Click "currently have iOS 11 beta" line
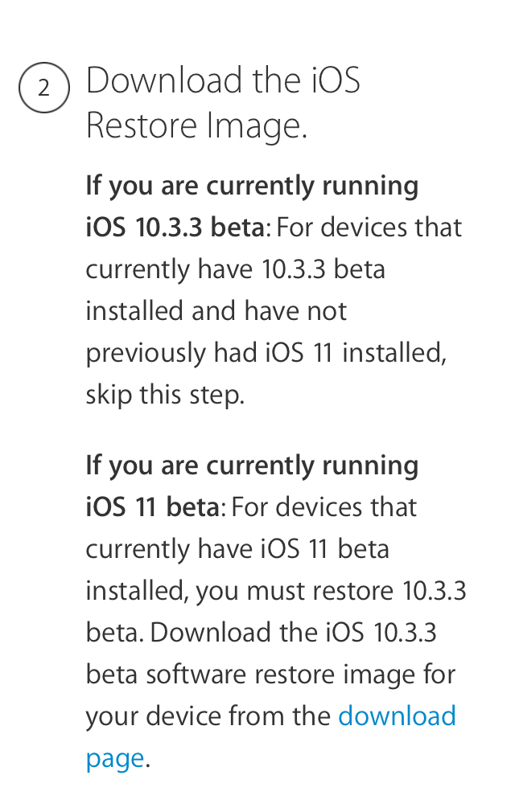Screen dimensions: 515x812 (x=237, y=550)
